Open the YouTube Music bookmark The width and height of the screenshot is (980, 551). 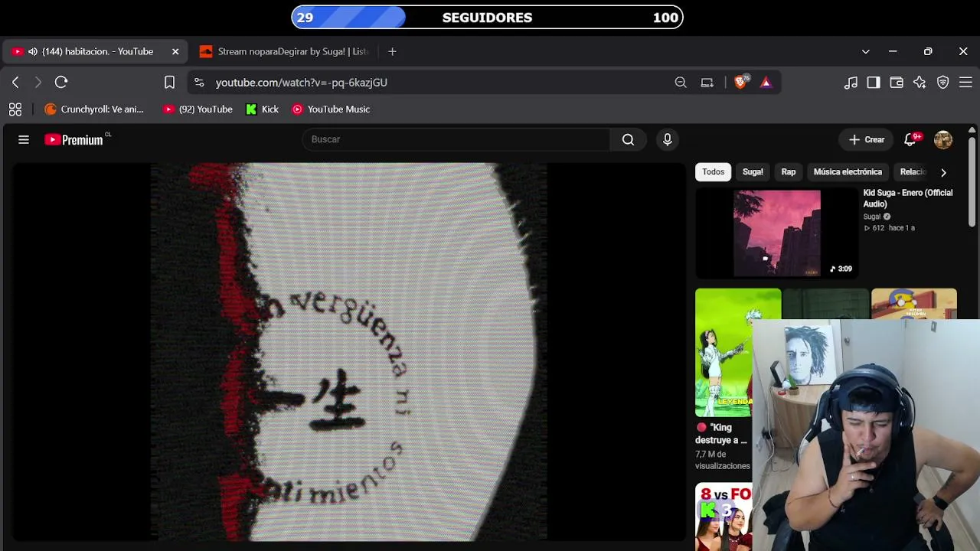coord(331,109)
